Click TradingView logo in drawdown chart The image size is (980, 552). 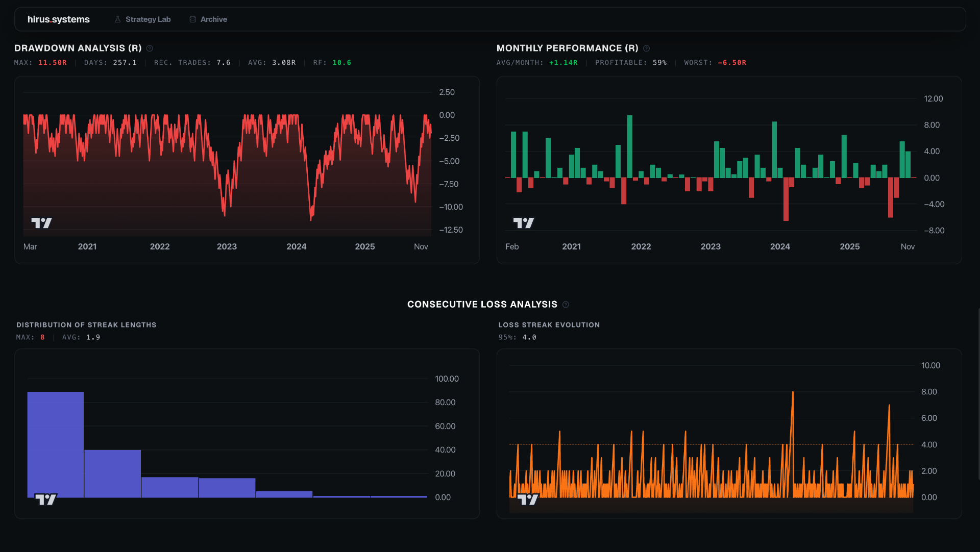tap(41, 223)
